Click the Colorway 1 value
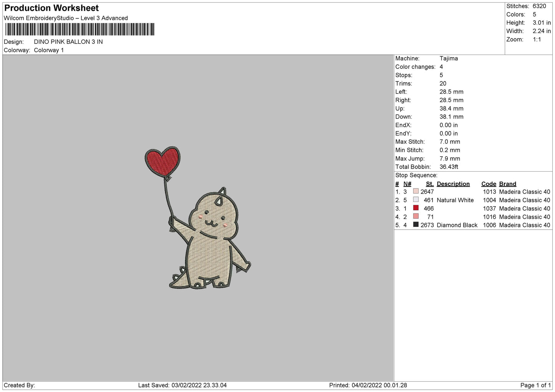 (49, 50)
